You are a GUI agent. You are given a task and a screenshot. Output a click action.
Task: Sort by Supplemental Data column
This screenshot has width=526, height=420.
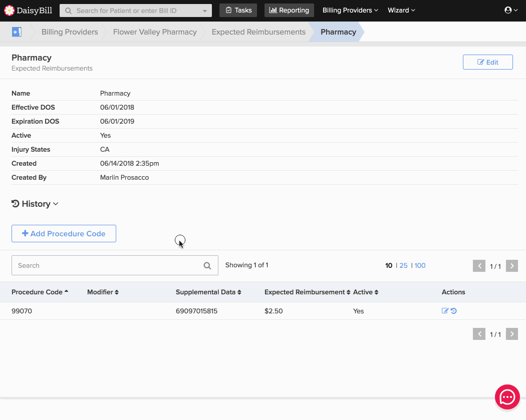click(x=209, y=292)
